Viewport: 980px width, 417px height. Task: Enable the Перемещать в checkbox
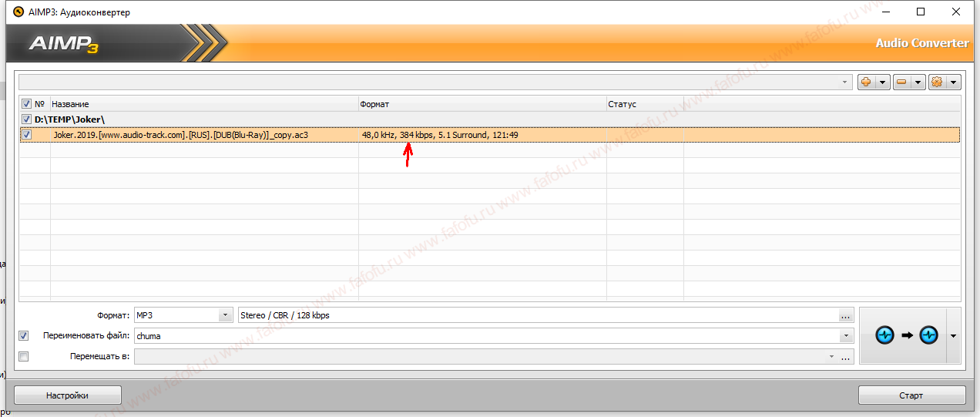click(24, 357)
